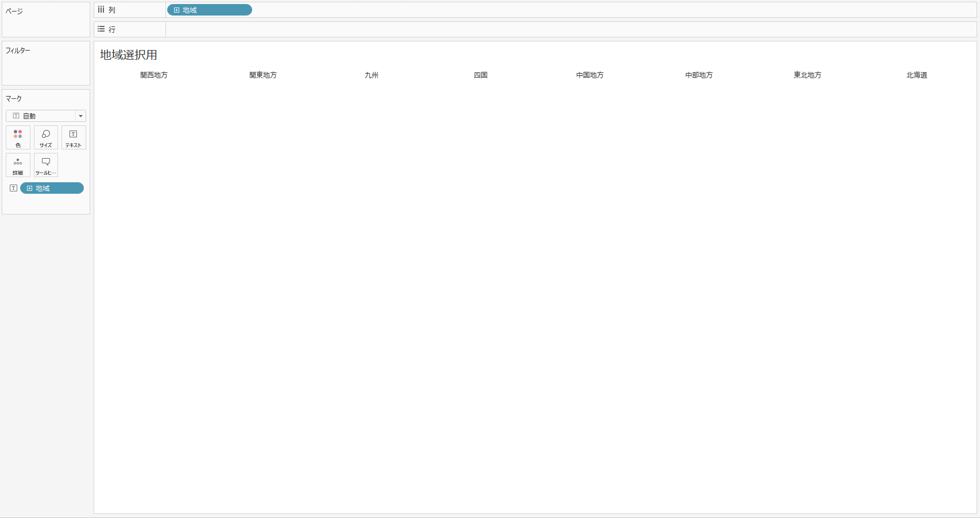980x518 pixels.
Task: Click the 行 (Rows) shelf icon
Action: tap(101, 29)
